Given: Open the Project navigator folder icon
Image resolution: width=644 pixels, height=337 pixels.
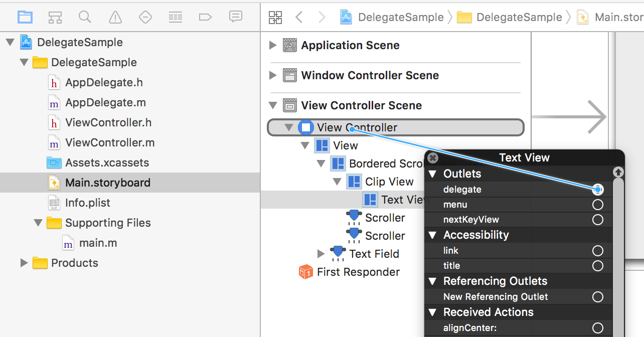Looking at the screenshot, I should [25, 17].
